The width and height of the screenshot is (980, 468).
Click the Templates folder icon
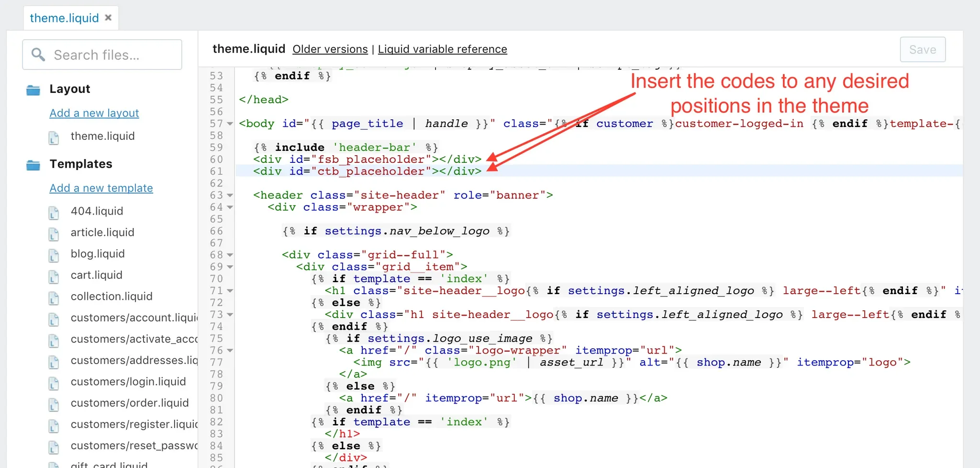33,165
